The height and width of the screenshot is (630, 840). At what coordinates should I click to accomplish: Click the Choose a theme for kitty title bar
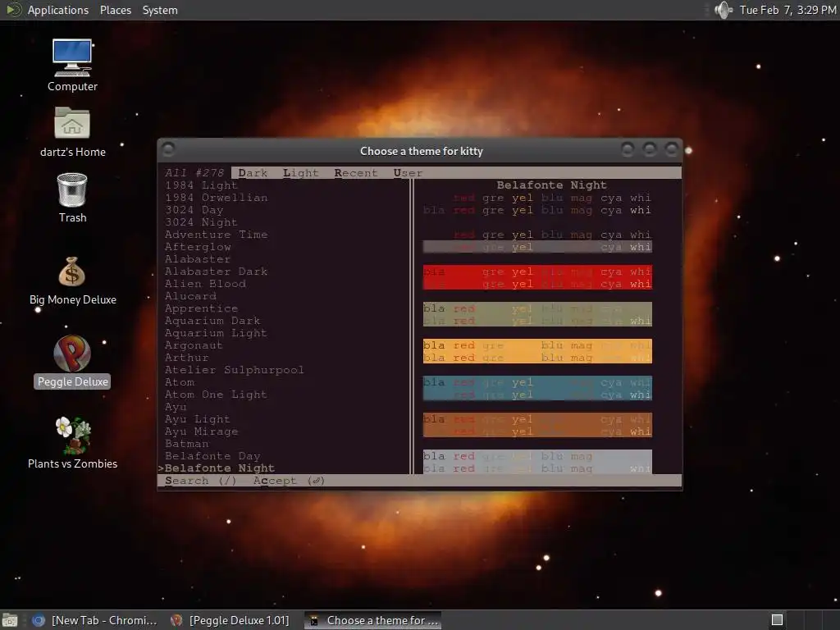(421, 151)
